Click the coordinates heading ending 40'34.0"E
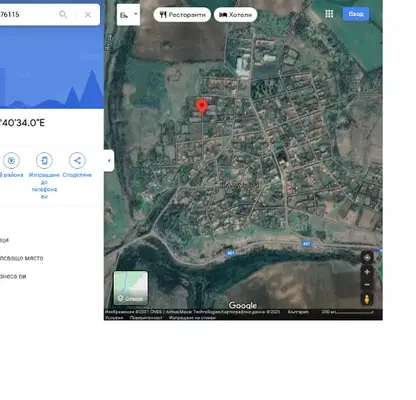Image resolution: width=416 pixels, height=400 pixels. click(22, 123)
